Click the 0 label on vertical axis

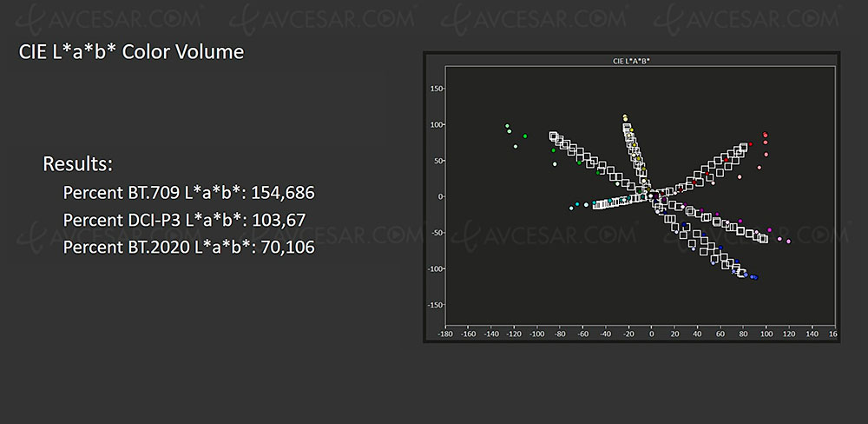[x=441, y=196]
